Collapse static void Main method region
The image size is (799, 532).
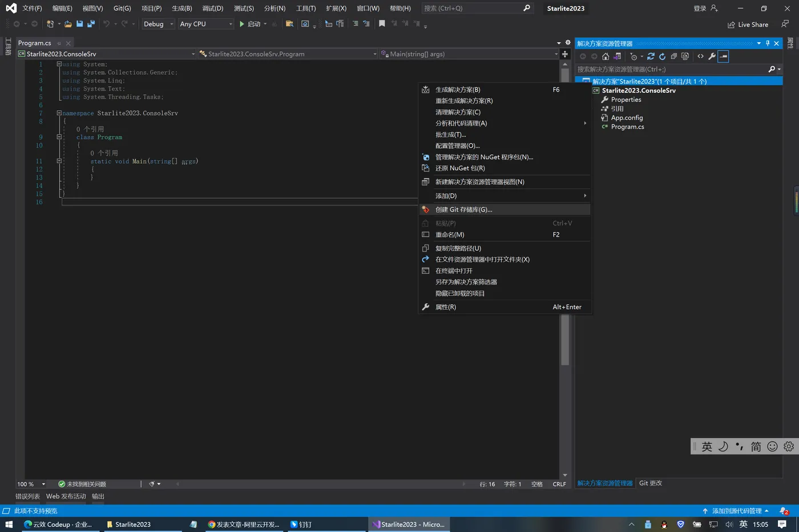(59, 161)
